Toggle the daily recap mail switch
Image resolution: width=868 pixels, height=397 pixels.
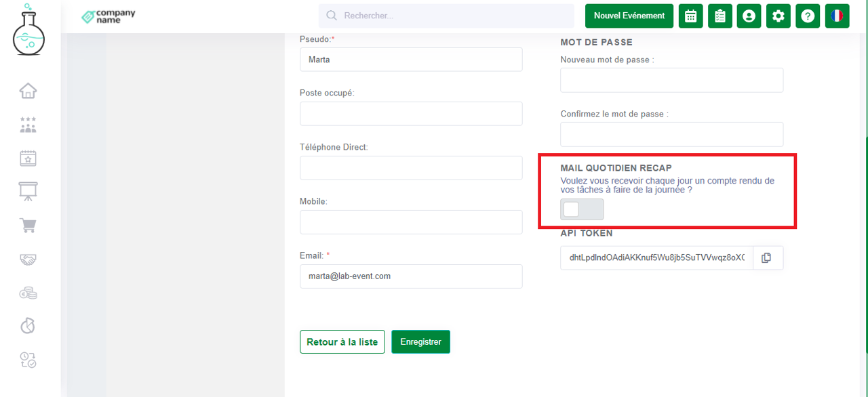click(582, 209)
